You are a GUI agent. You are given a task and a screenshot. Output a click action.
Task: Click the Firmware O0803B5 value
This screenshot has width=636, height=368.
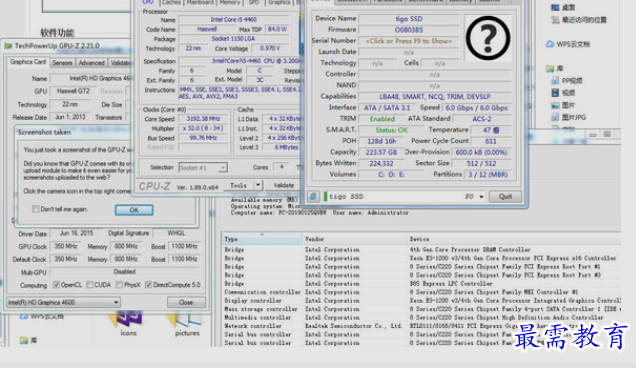tap(408, 30)
